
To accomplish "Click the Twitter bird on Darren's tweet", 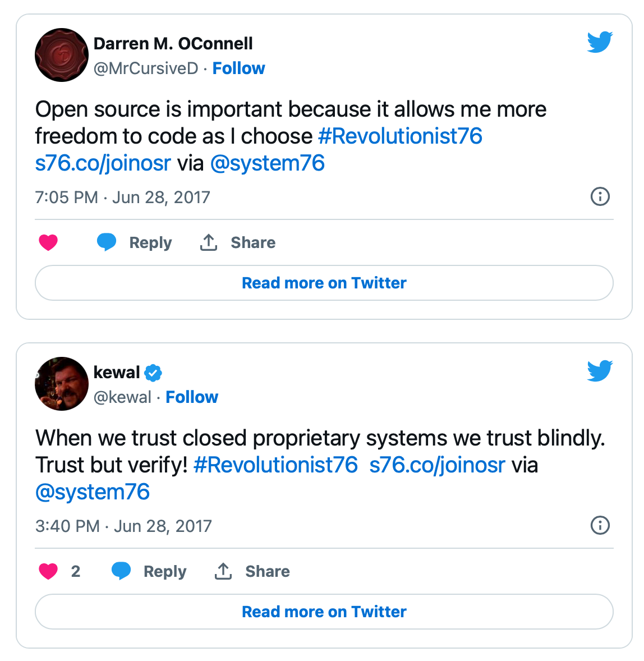I will 600,42.
